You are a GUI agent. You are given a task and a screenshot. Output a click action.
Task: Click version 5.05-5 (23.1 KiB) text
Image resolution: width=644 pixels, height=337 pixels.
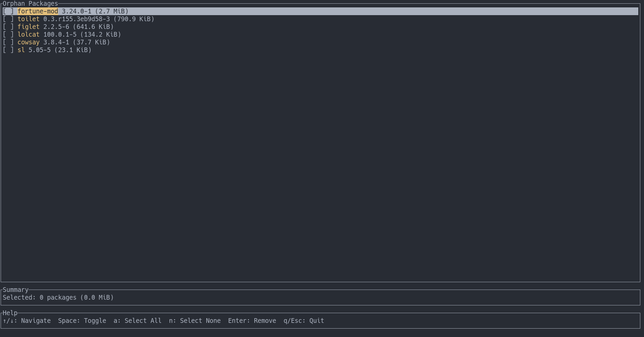(x=60, y=50)
